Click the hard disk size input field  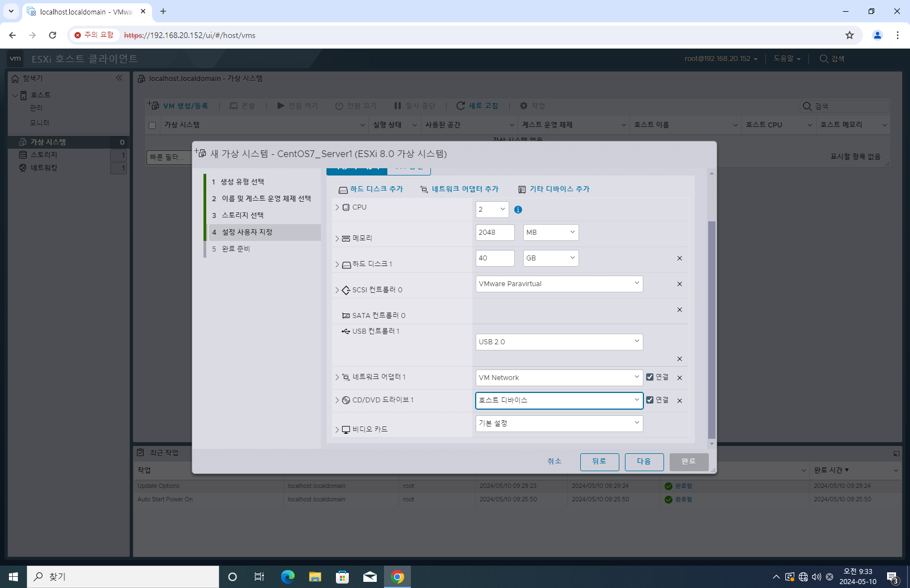495,258
